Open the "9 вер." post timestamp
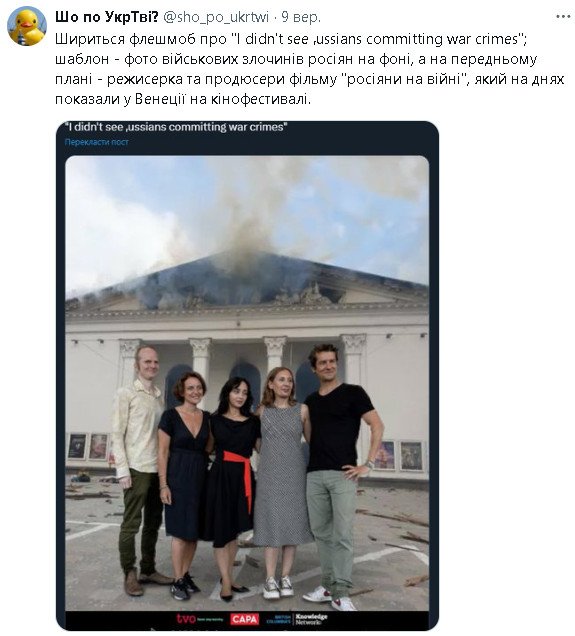 click(x=300, y=17)
